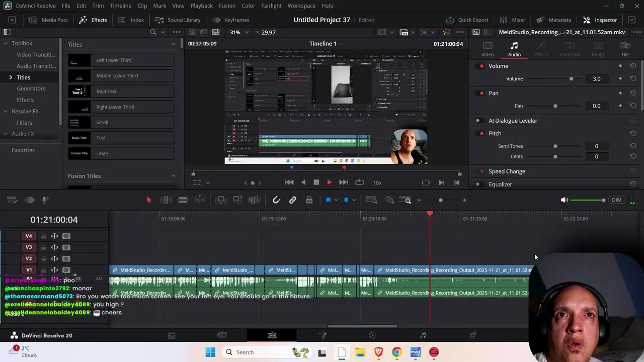Switch Inspector to the File tab
The width and height of the screenshot is (644, 362).
click(x=625, y=49)
